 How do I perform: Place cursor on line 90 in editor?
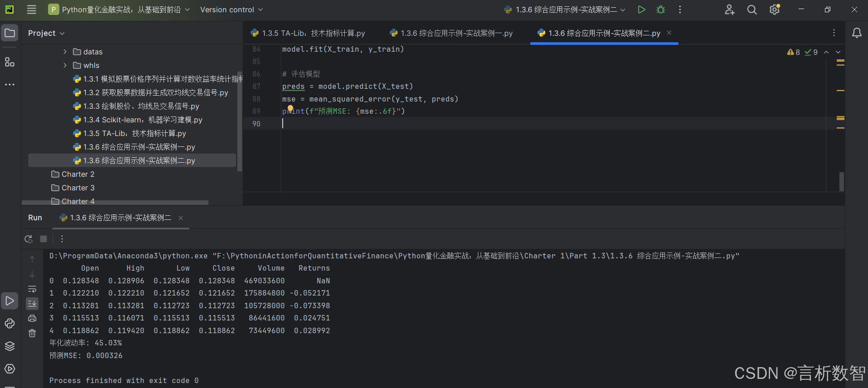click(535, 124)
